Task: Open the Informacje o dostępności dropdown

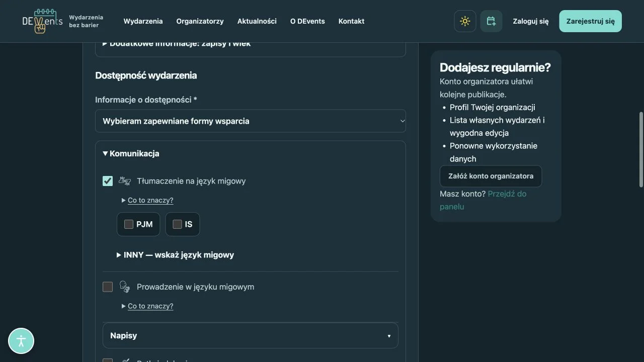Action: [251, 121]
